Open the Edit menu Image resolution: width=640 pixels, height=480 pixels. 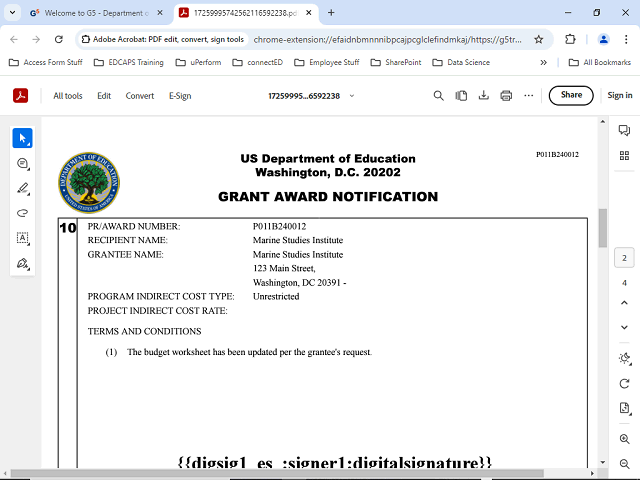[104, 96]
